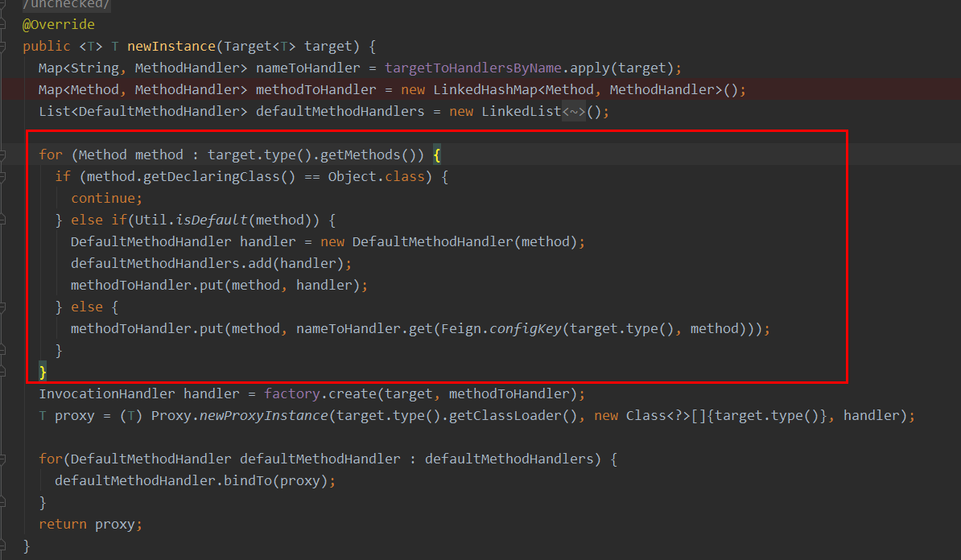Click defaultMethodHandlers.add(handler) statement
The width and height of the screenshot is (961, 560).
(x=211, y=263)
